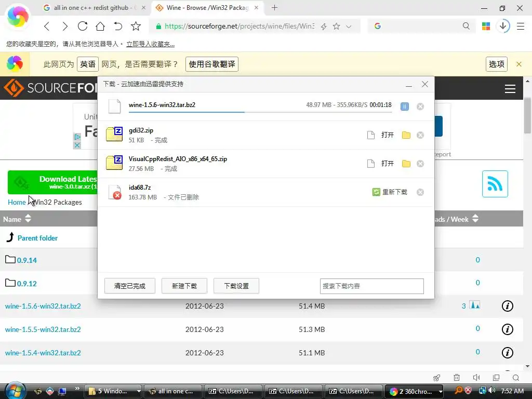This screenshot has height=399, width=532.
Task: Click the Download Latest Version green button
Action: (52, 182)
